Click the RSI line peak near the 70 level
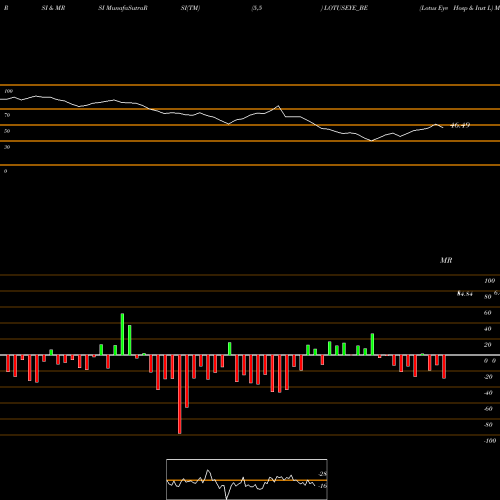The width and height of the screenshot is (500, 500). pyautogui.click(x=278, y=106)
